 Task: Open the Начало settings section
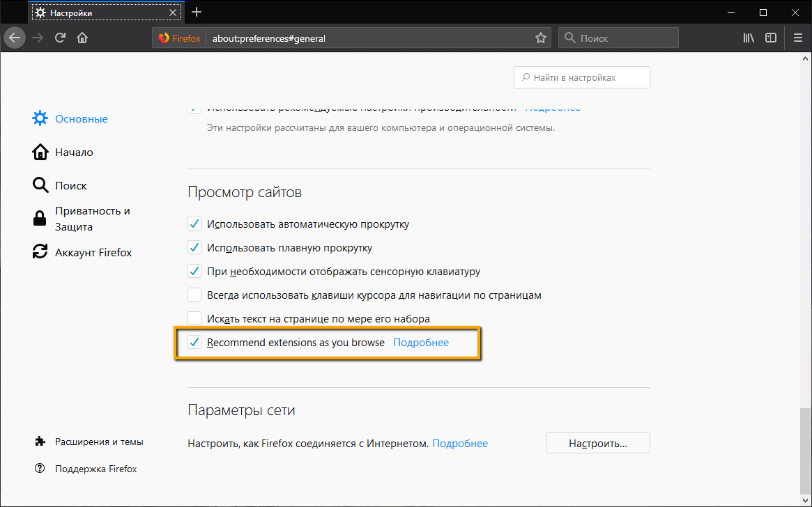coord(74,152)
